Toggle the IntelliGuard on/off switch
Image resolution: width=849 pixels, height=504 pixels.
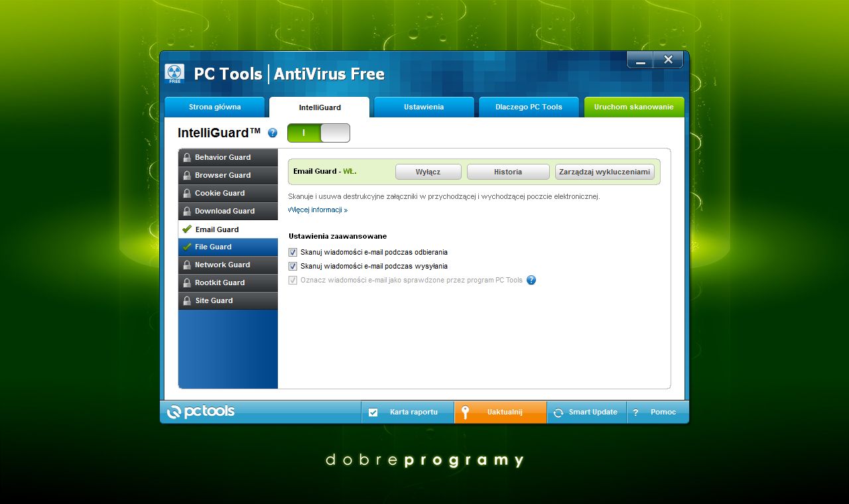tap(318, 133)
